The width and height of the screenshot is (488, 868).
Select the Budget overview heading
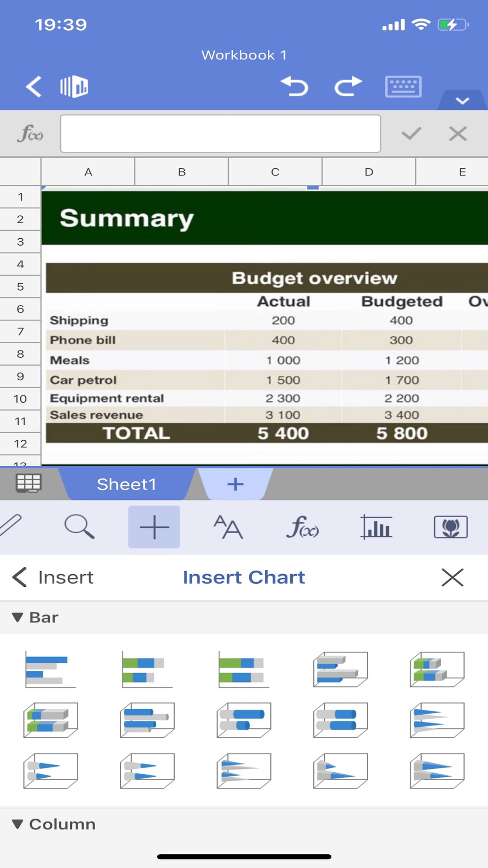click(314, 278)
